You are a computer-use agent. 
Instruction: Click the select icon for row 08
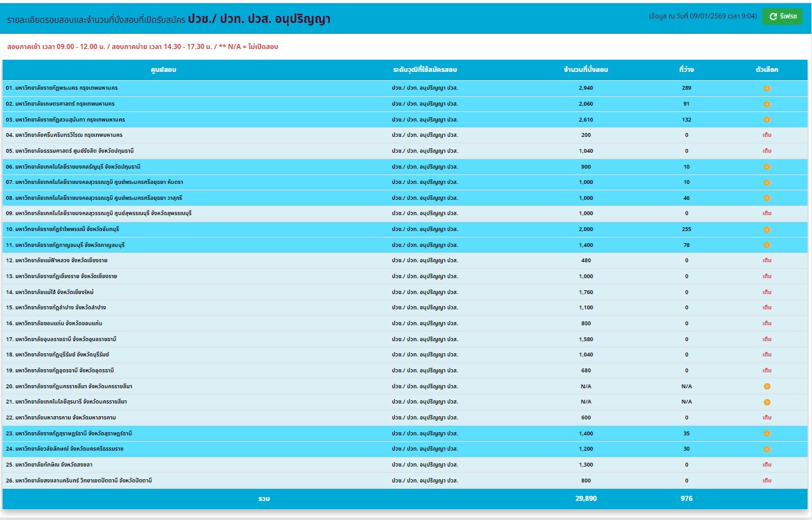pyautogui.click(x=767, y=199)
